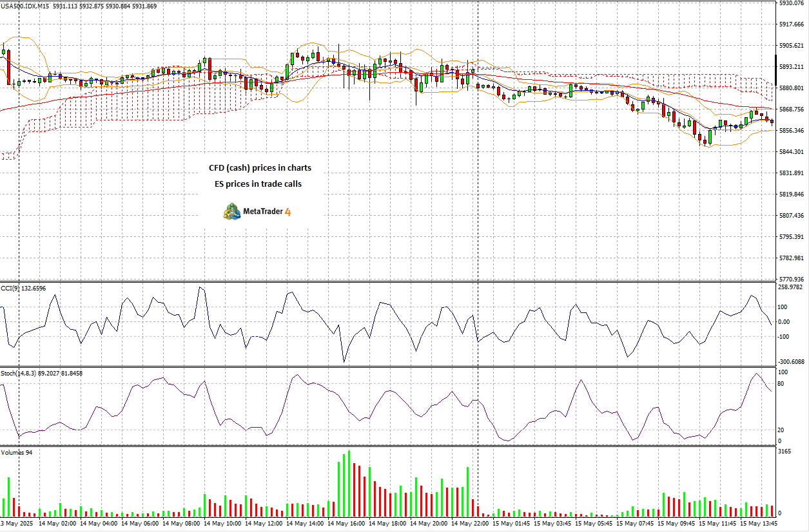
Task: Select the USA500.IDX,M15 chart title
Action: [x=27, y=6]
